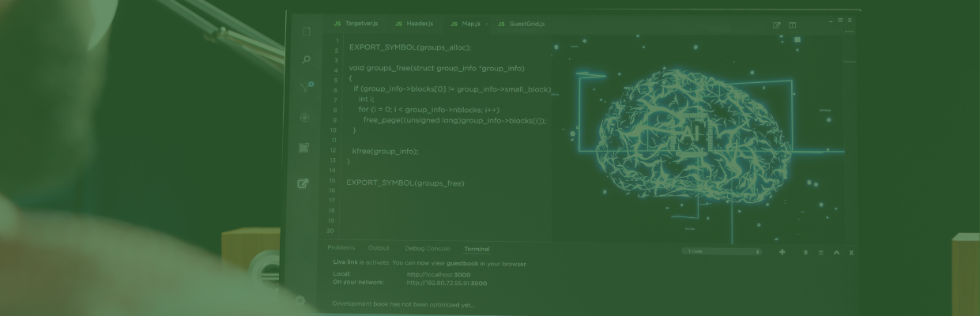The height and width of the screenshot is (316, 980).
Task: Click 'Development book has not been optimized' text
Action: [404, 303]
